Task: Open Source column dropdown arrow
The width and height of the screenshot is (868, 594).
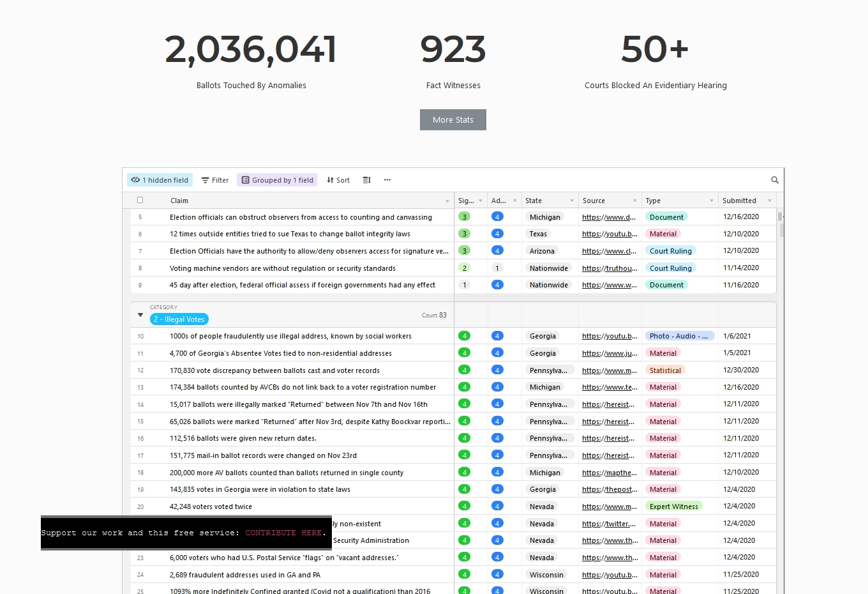Action: coord(634,201)
